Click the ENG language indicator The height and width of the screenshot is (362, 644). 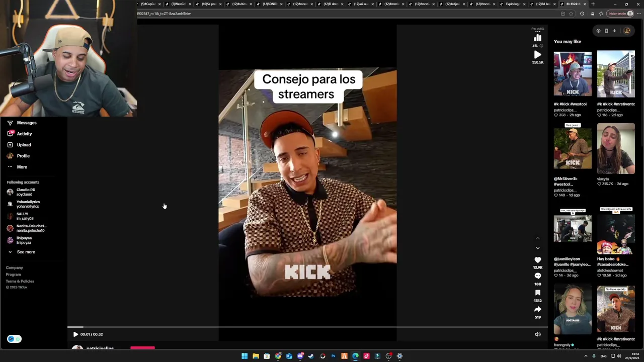(603, 356)
